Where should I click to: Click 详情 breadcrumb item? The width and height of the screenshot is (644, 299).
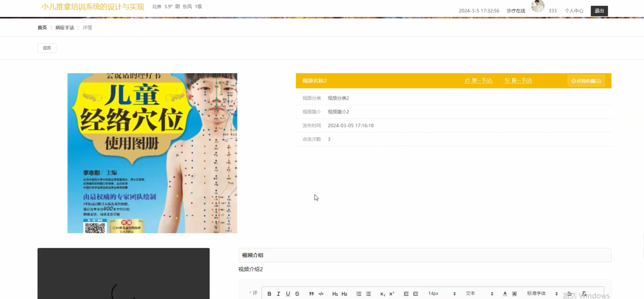coord(87,28)
